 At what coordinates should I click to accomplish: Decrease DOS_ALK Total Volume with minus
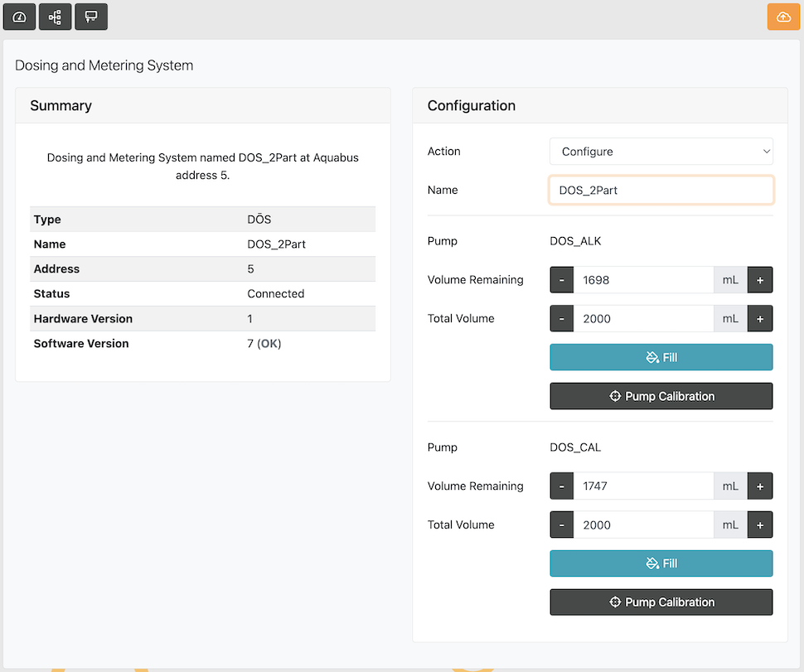point(562,319)
